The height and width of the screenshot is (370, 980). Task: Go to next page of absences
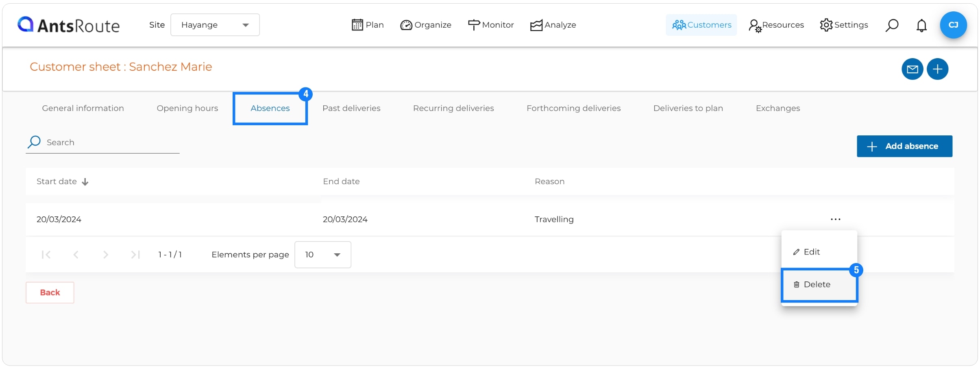coord(106,255)
